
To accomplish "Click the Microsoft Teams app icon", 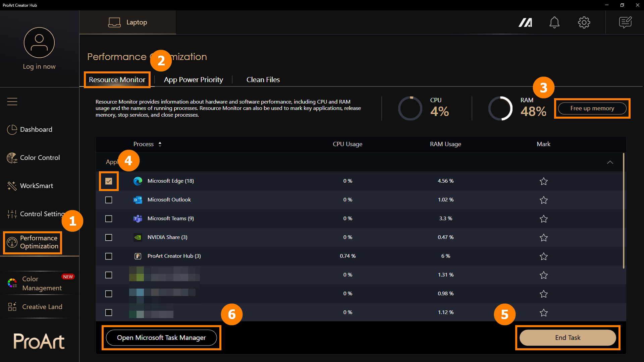I will [138, 219].
